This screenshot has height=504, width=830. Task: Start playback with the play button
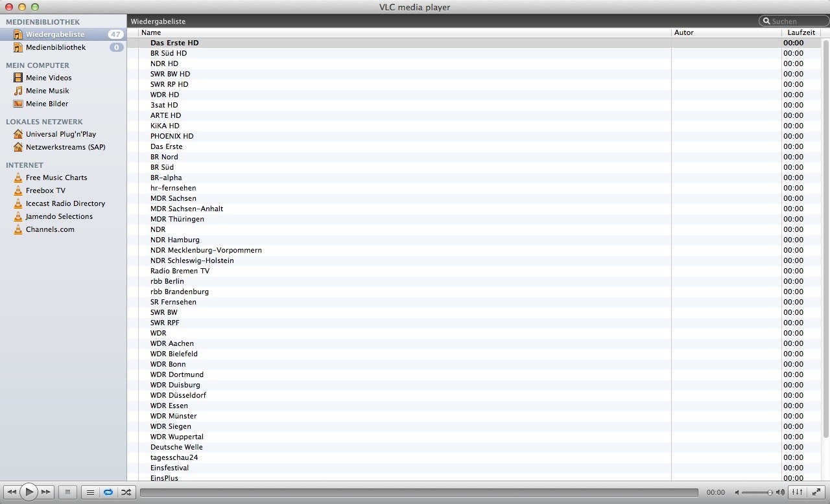(x=29, y=492)
